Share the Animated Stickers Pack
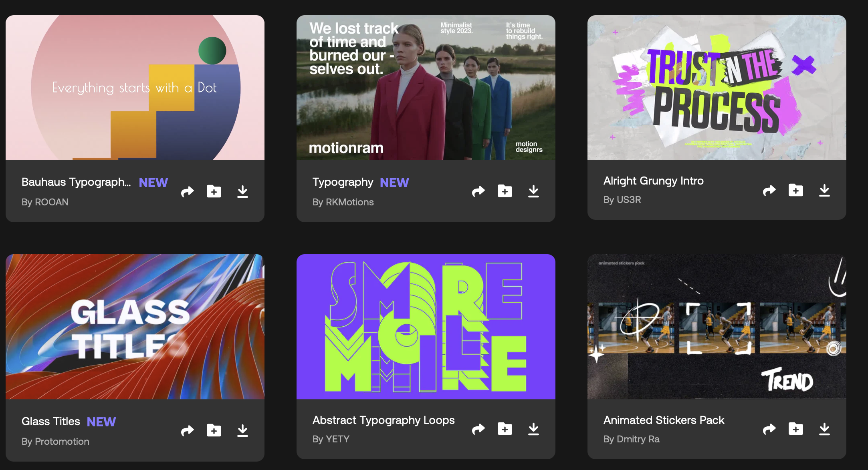The image size is (868, 470). 769,429
